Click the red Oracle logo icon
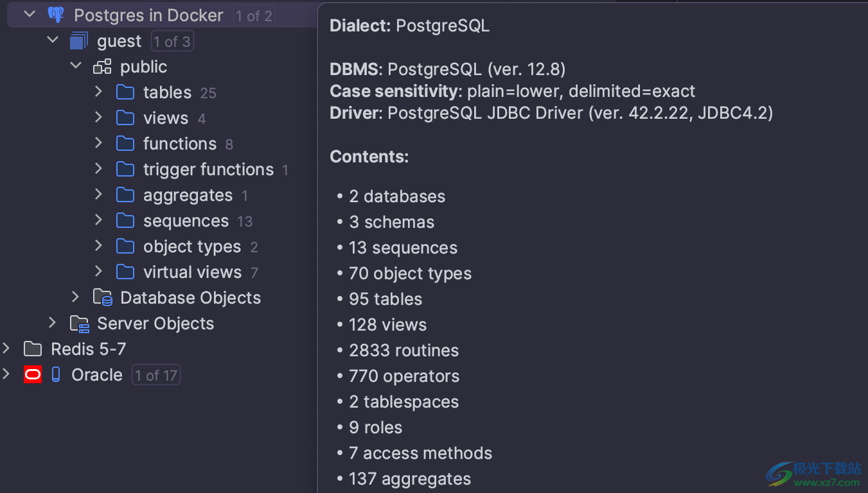This screenshot has width=868, height=493. [33, 375]
